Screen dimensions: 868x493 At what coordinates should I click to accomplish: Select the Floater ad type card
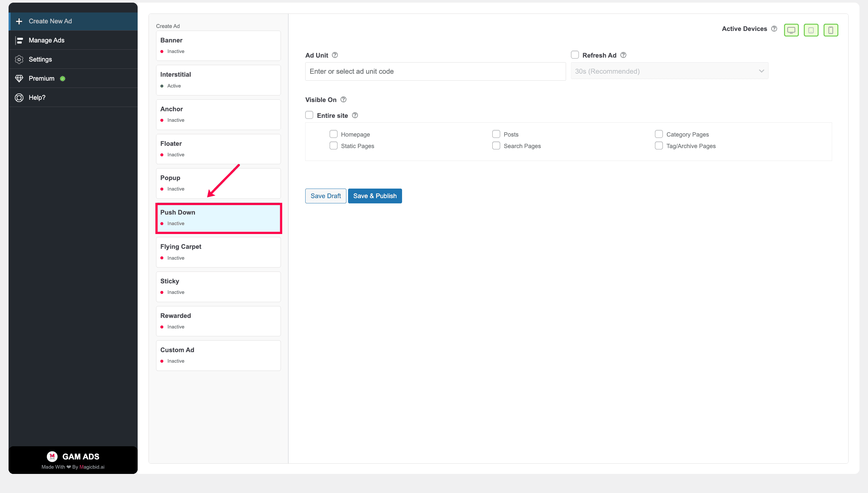[x=218, y=149]
